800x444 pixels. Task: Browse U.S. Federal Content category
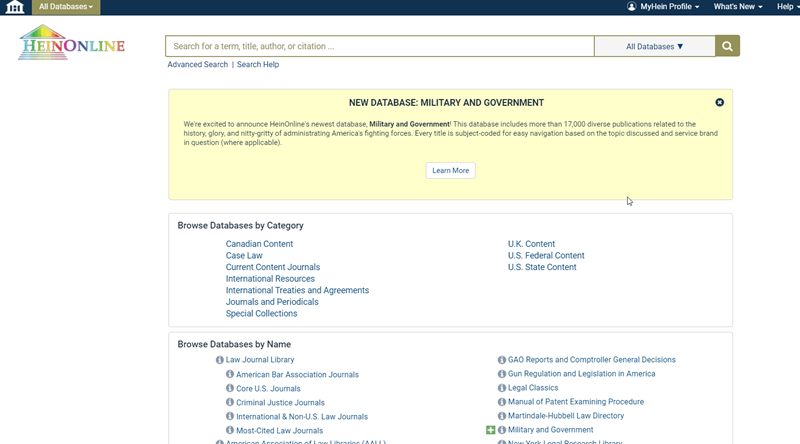(546, 256)
